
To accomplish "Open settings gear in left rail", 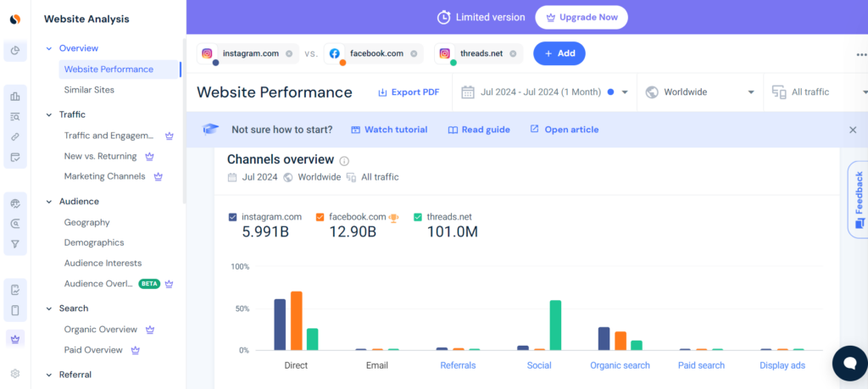I will click(x=15, y=374).
